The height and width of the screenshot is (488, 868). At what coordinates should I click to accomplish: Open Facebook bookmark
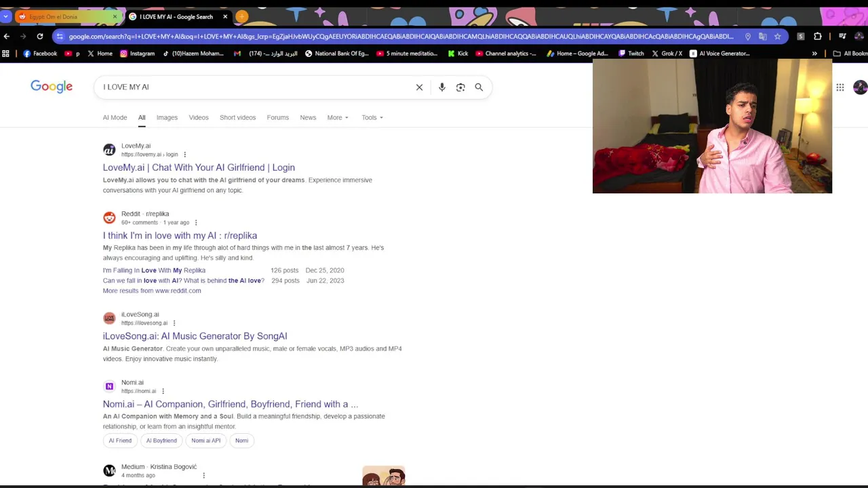40,54
